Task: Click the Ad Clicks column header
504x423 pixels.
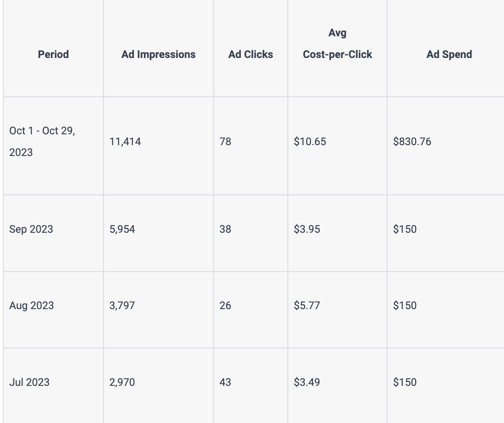Action: click(251, 54)
